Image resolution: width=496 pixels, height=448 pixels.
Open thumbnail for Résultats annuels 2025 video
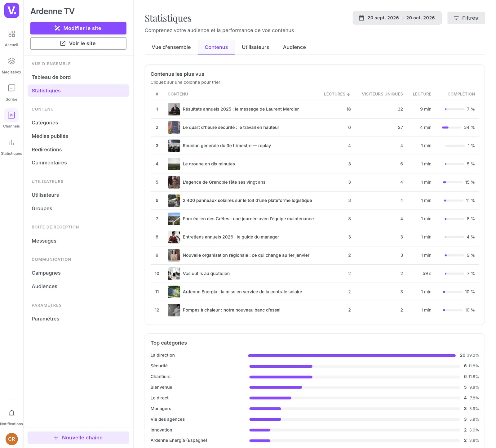pyautogui.click(x=174, y=109)
